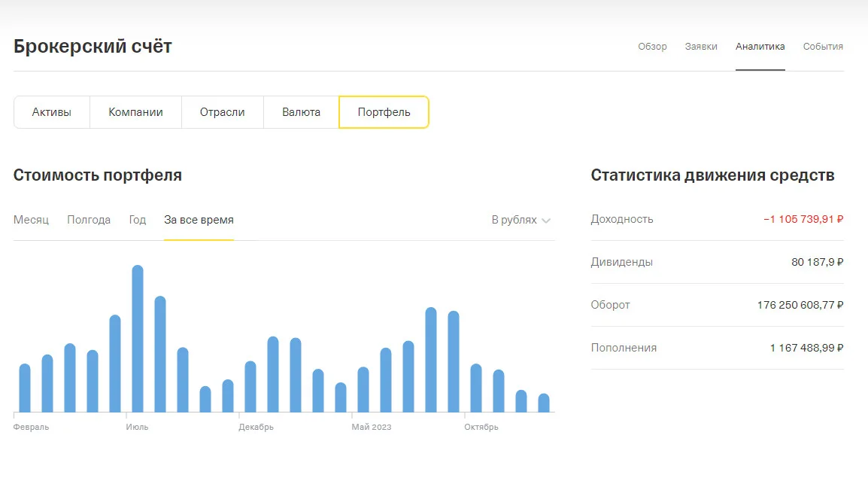This screenshot has width=868, height=481.
Task: Select the Валюта segment
Action: [301, 112]
